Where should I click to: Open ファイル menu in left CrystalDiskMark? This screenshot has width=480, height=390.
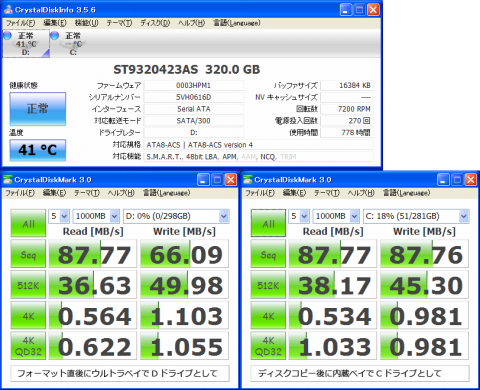[20, 193]
